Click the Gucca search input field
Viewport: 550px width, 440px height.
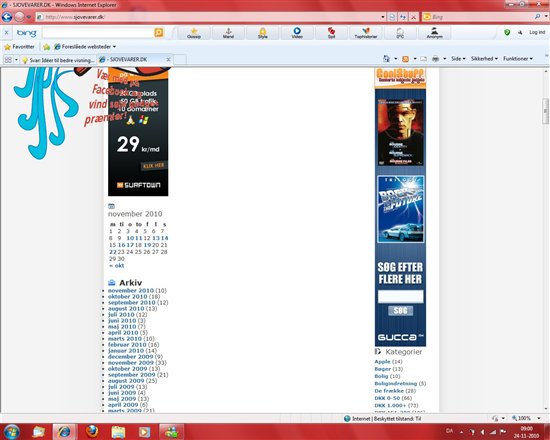tap(400, 296)
